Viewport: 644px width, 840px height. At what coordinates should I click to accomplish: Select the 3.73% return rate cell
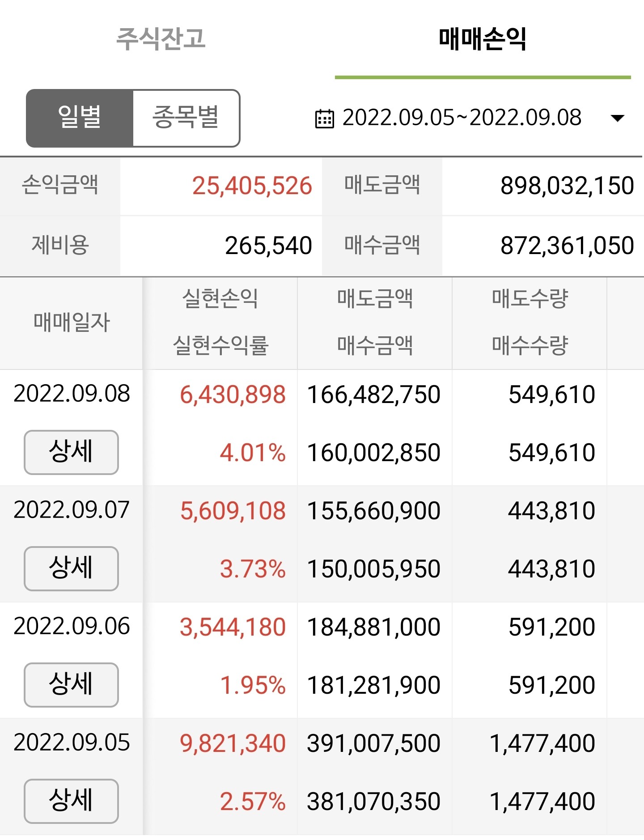[253, 569]
